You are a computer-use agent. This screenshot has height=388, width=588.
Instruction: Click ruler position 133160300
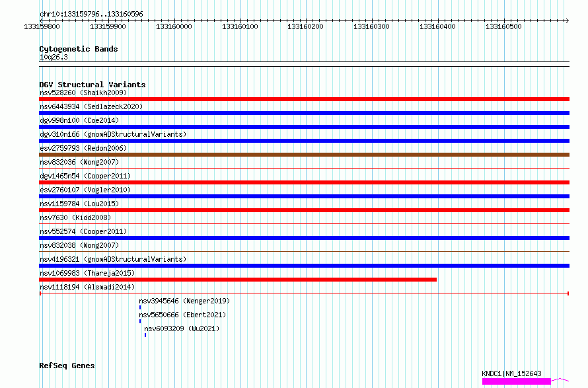click(x=371, y=26)
